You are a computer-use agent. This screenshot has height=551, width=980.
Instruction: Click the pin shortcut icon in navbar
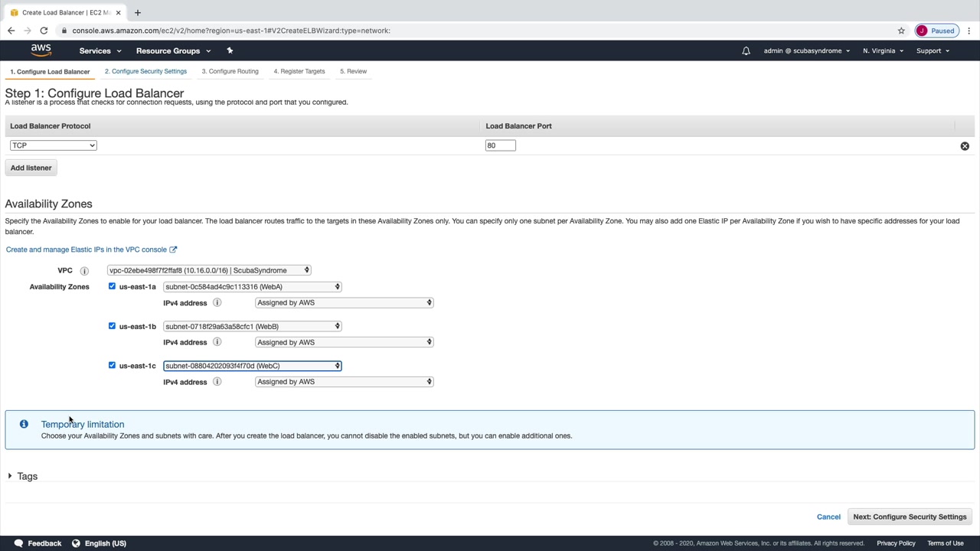coord(230,51)
